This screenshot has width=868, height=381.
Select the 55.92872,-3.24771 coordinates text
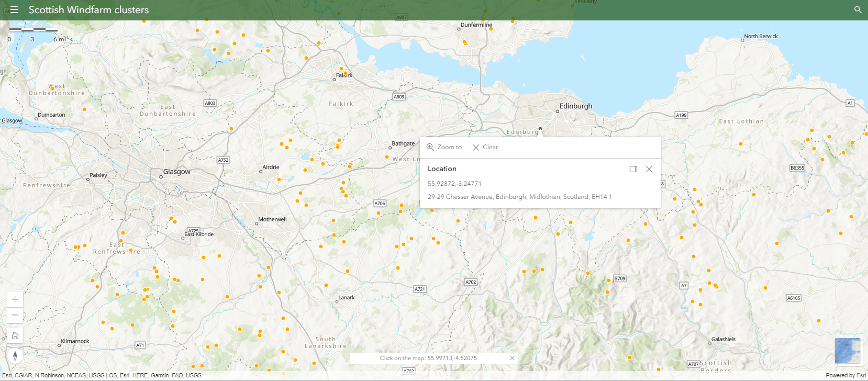coord(454,184)
